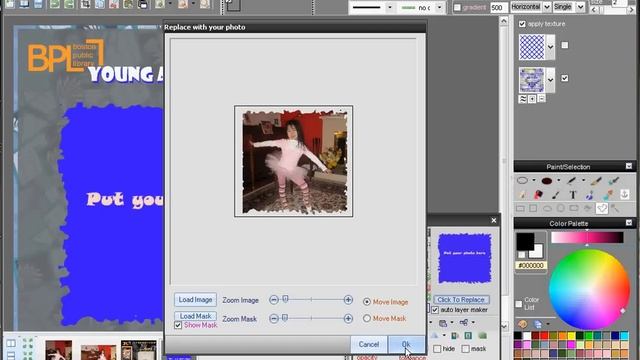The height and width of the screenshot is (360, 640).
Task: Choose the square selection shape
Action: (x=533, y=208)
